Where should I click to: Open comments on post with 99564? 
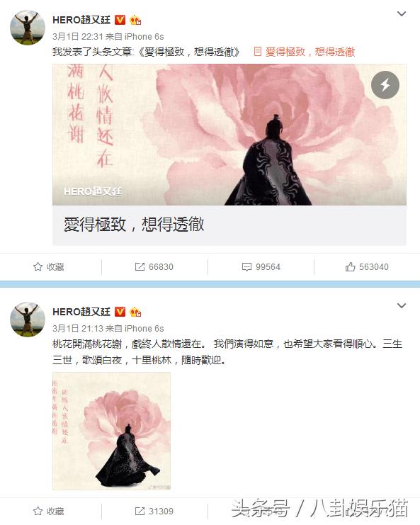(261, 267)
